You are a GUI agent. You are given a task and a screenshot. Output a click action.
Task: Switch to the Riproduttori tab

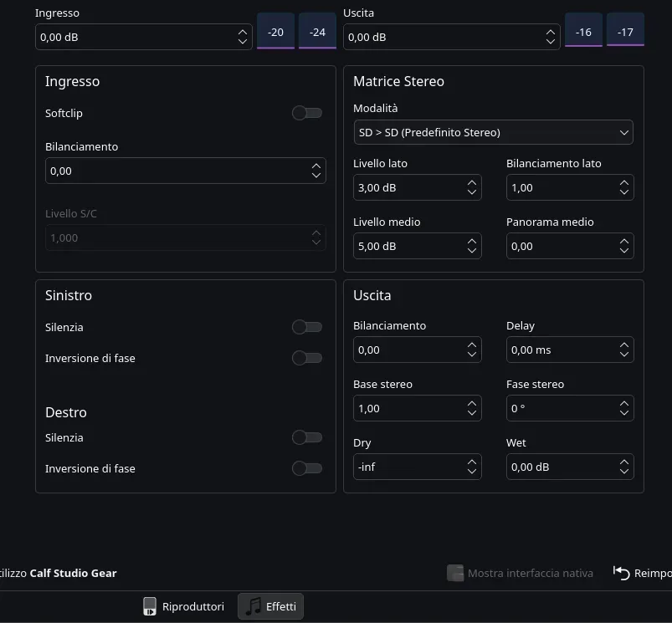tap(183, 606)
